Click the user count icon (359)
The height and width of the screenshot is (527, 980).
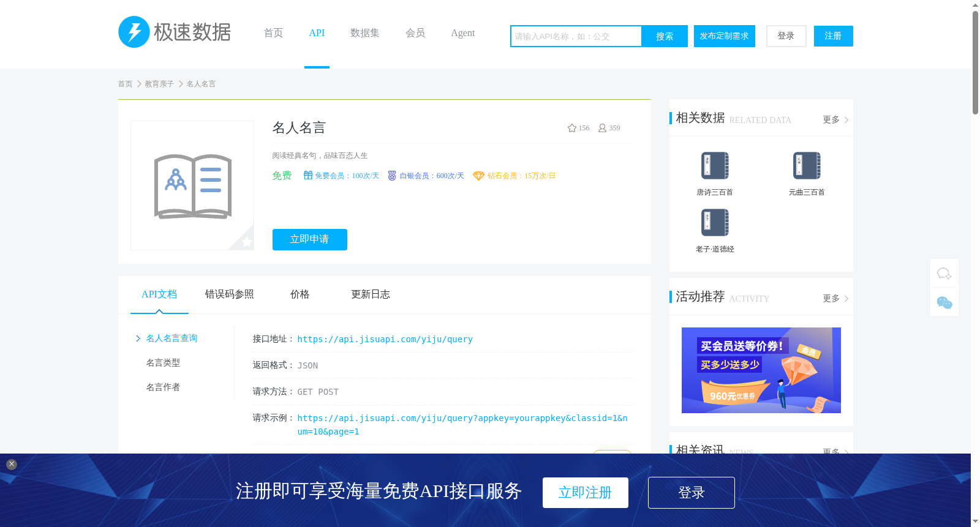[602, 128]
